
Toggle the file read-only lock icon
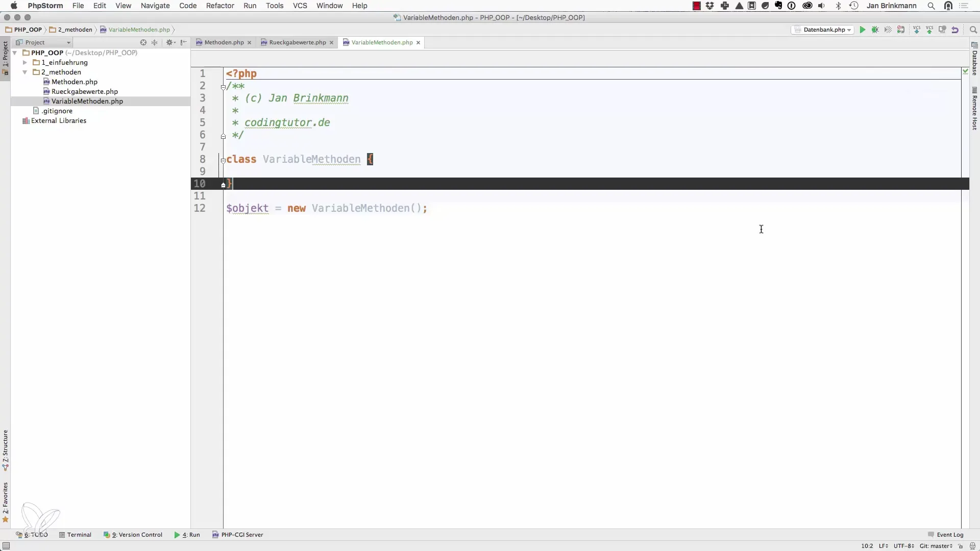961,546
